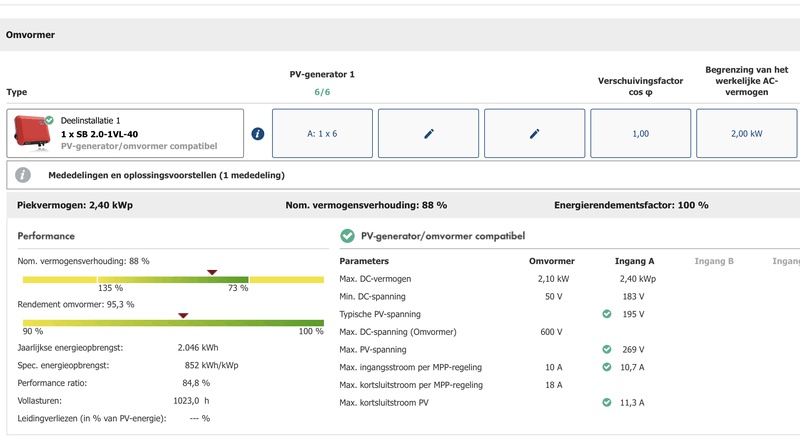Select the Ingang B column header

click(714, 261)
